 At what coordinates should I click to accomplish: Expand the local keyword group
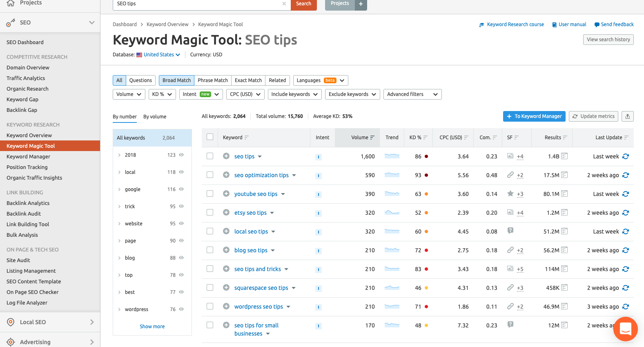point(119,172)
